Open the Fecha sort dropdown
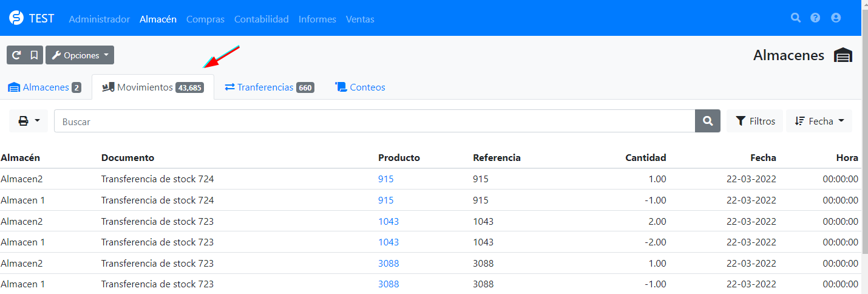This screenshot has height=294, width=868. [x=819, y=121]
